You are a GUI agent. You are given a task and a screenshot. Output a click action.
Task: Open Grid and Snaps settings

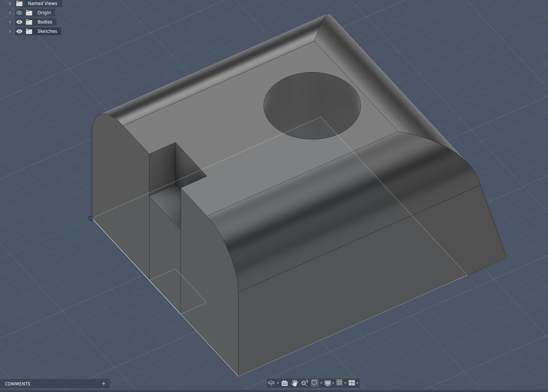click(x=339, y=383)
